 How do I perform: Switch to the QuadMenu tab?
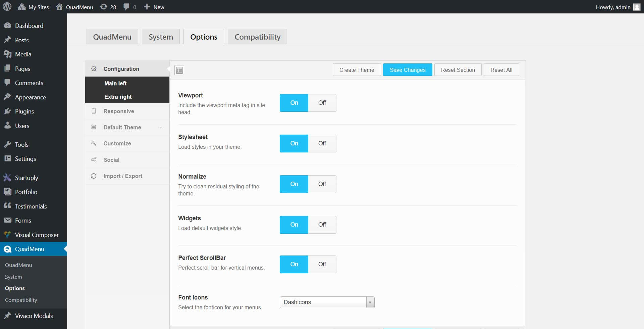click(112, 37)
